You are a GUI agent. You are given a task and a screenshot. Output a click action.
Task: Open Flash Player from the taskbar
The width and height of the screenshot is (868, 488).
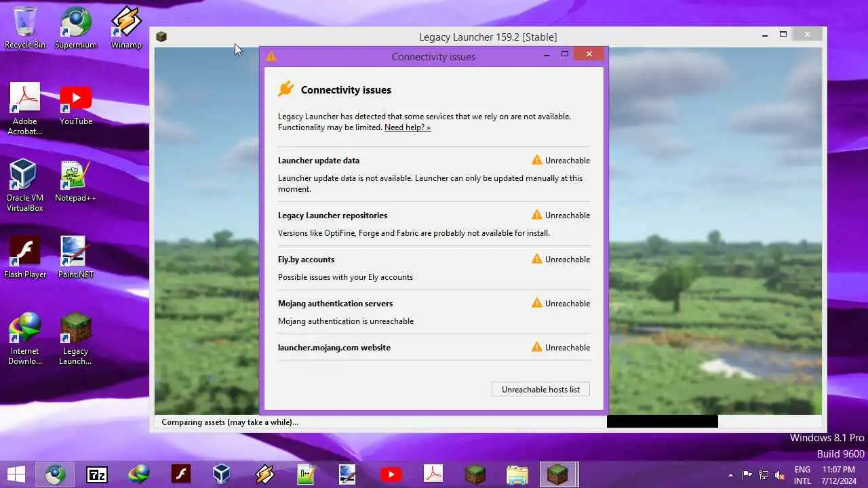(181, 474)
